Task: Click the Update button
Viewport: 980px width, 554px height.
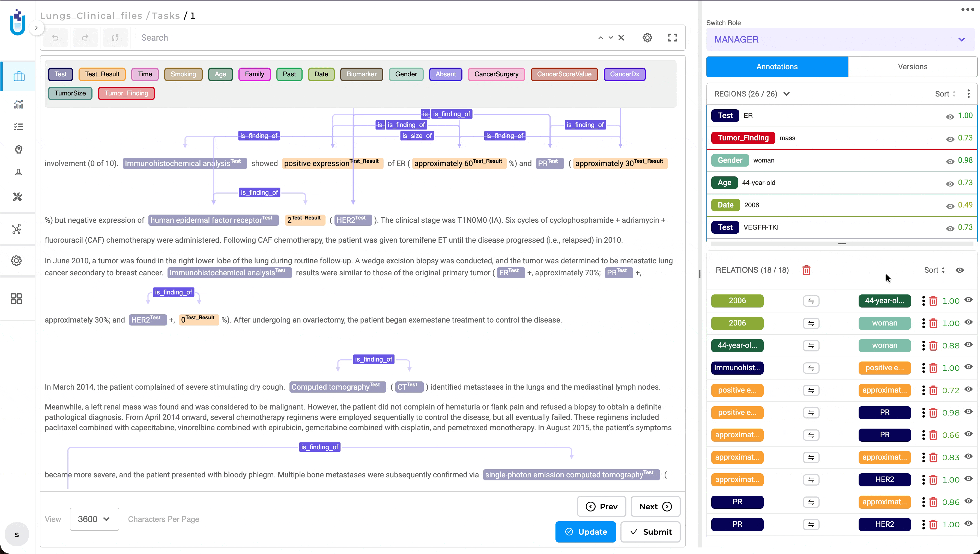Action: point(585,532)
